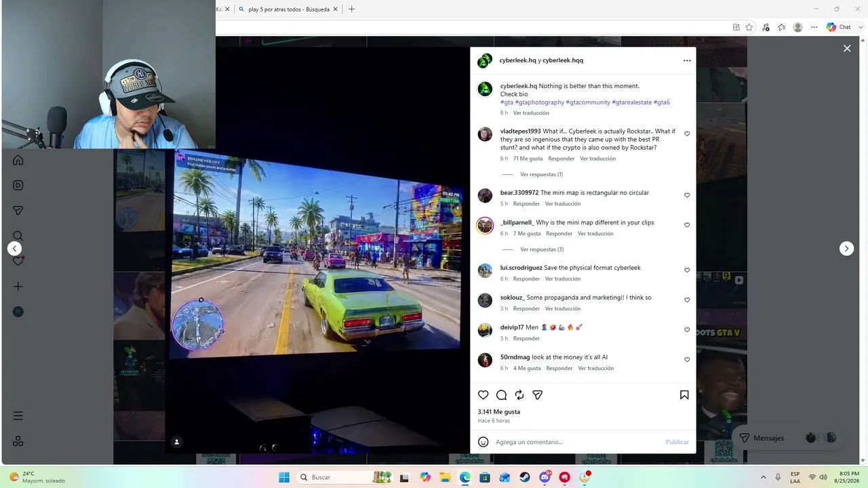868x488 pixels.
Task: Open the #gtaphotography hashtag
Action: tap(540, 102)
